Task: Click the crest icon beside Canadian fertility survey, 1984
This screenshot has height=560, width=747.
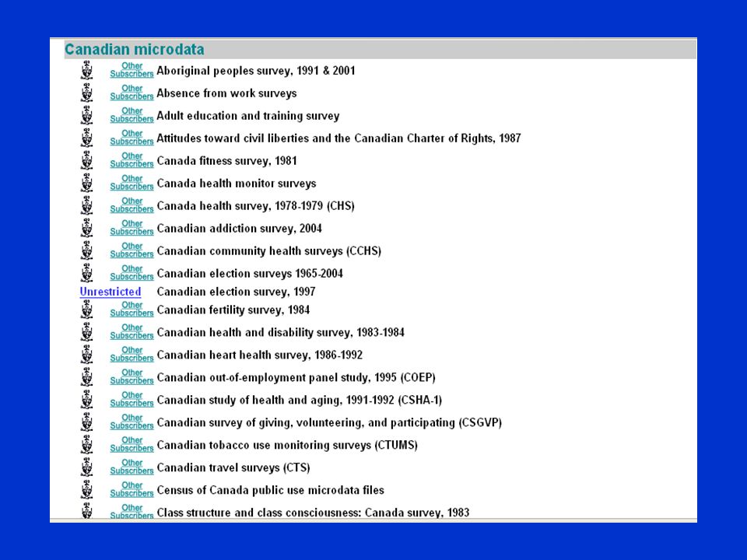Action: [86, 310]
